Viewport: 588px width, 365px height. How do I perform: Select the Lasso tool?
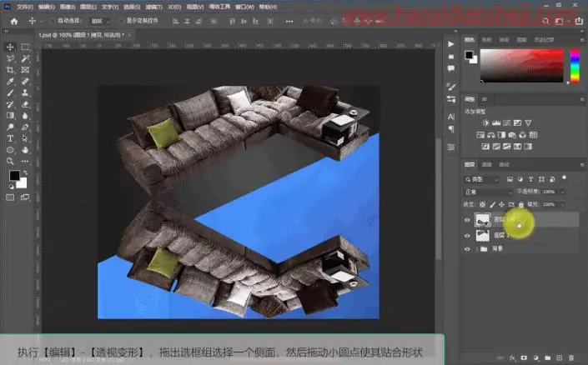tap(10, 58)
